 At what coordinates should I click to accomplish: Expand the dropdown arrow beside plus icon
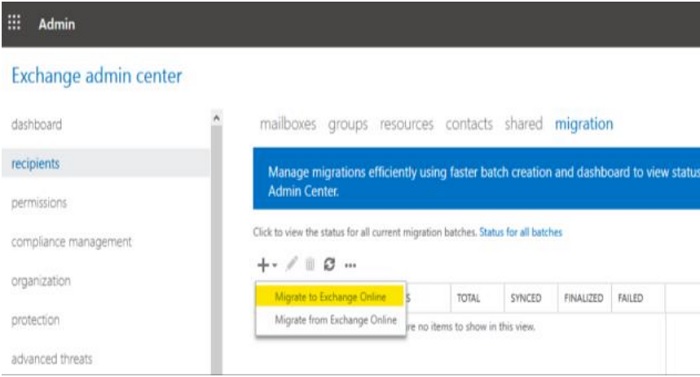tap(275, 265)
